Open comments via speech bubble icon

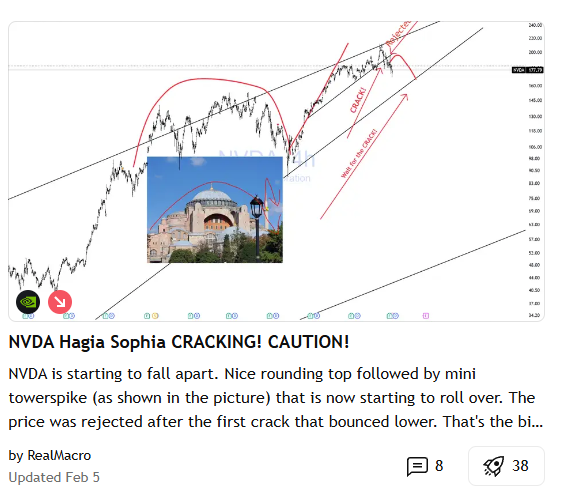(417, 466)
